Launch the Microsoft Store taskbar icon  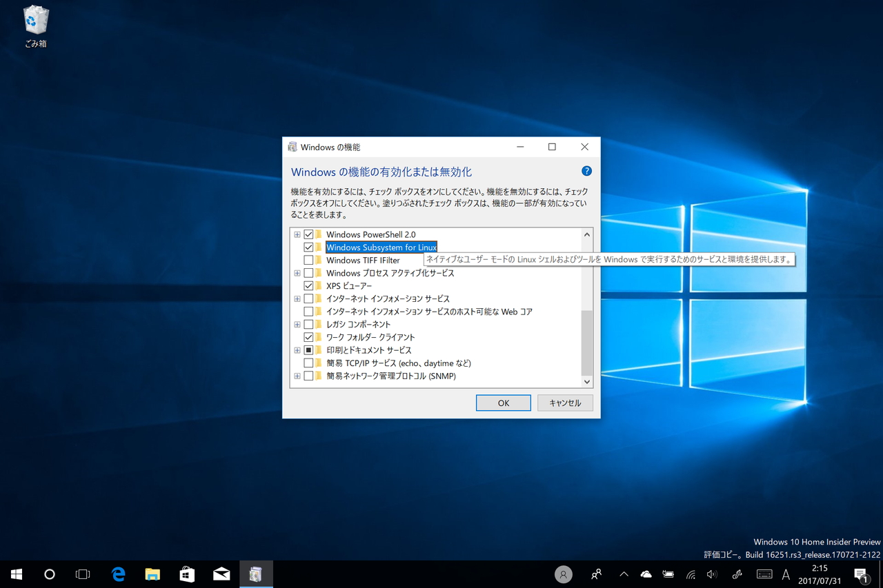(x=187, y=574)
